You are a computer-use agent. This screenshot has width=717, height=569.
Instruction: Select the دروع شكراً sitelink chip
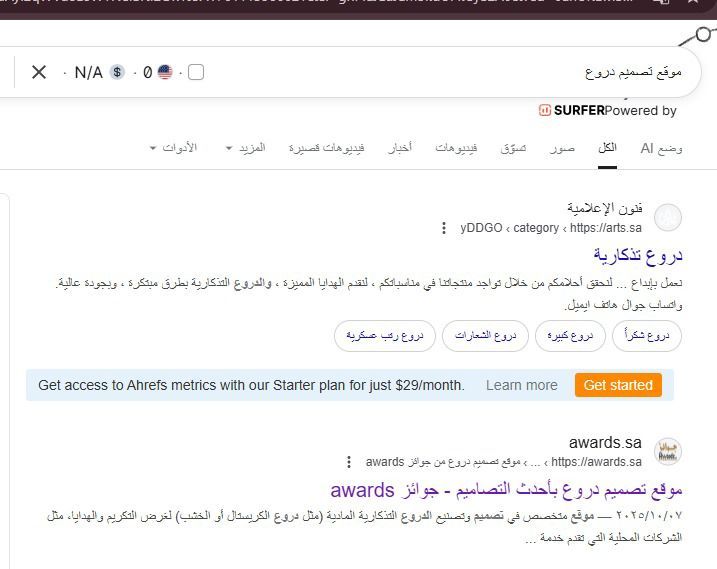647,336
